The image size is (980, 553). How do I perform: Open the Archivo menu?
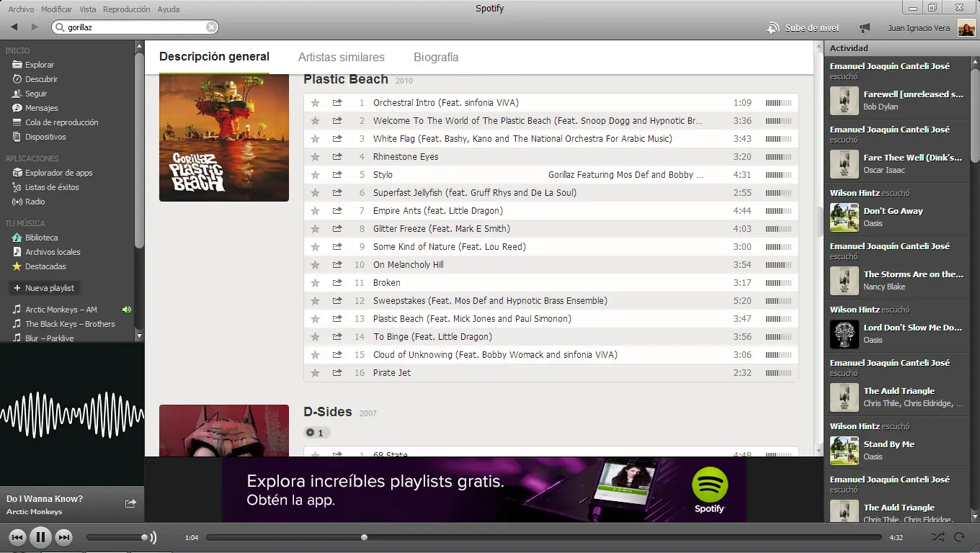point(21,9)
